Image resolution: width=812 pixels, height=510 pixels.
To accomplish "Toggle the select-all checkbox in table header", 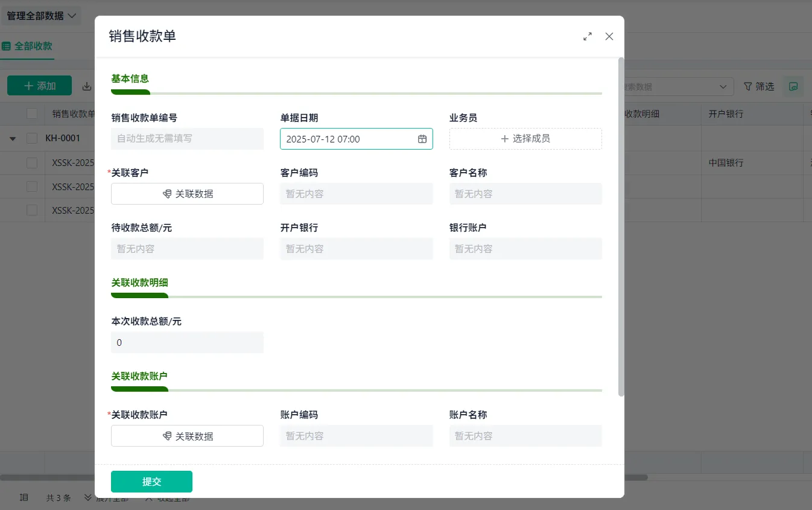I will point(32,113).
